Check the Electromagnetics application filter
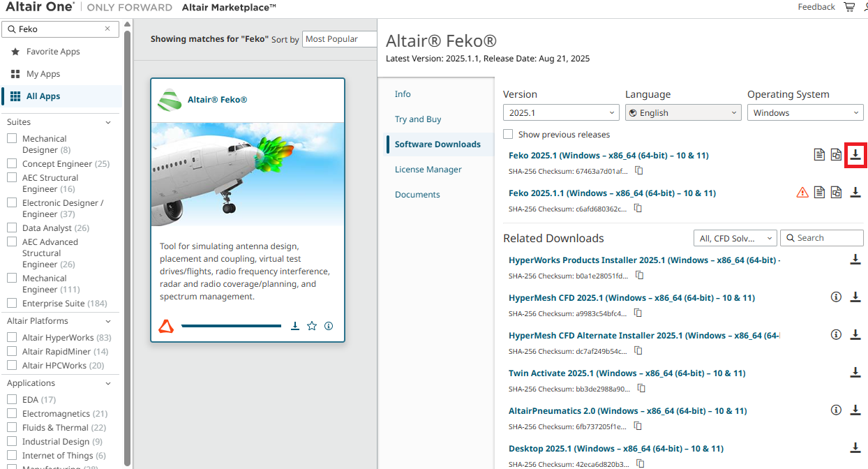Screen dimensions: 868x469 click(x=12, y=413)
